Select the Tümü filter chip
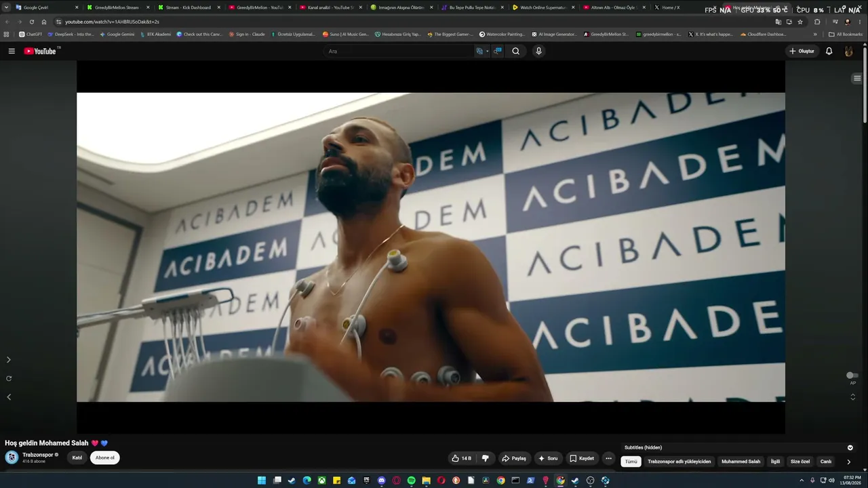 (631, 462)
